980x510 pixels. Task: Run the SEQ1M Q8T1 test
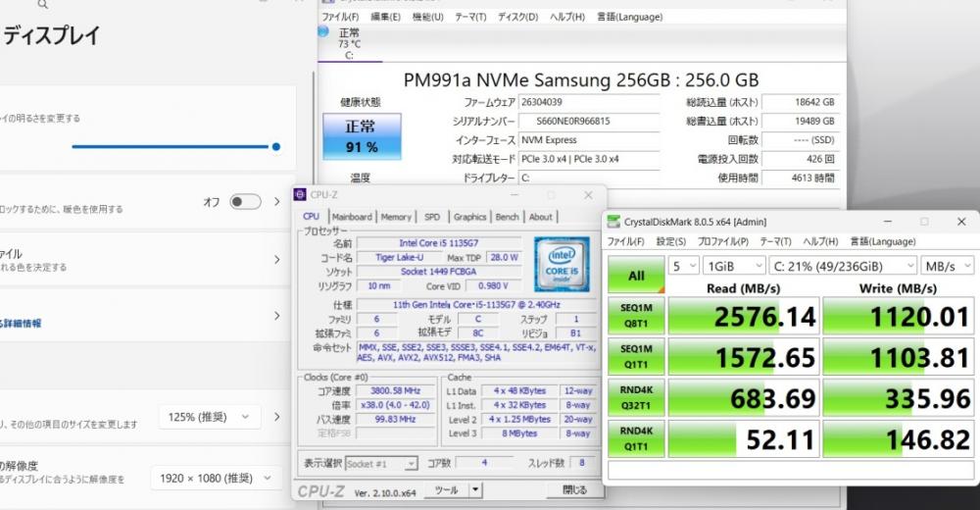coord(636,316)
